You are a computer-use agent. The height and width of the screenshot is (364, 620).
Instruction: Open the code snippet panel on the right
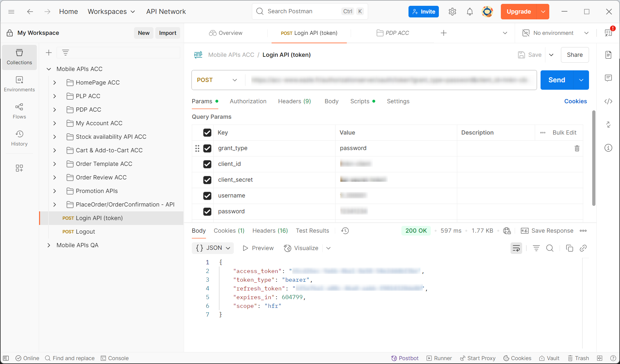pos(608,101)
